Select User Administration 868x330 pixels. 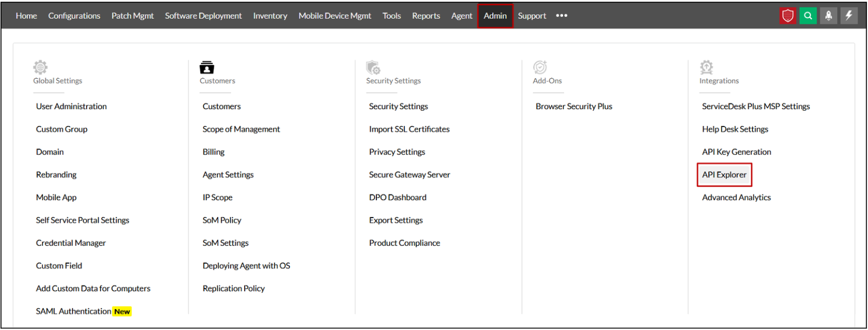(x=71, y=106)
